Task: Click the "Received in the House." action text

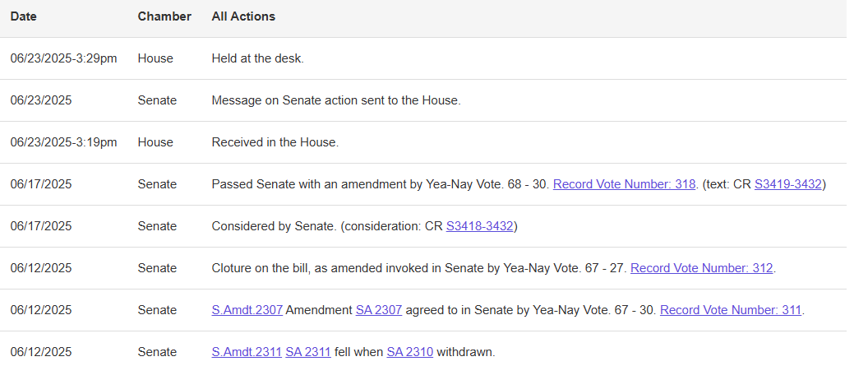Action: [x=275, y=142]
